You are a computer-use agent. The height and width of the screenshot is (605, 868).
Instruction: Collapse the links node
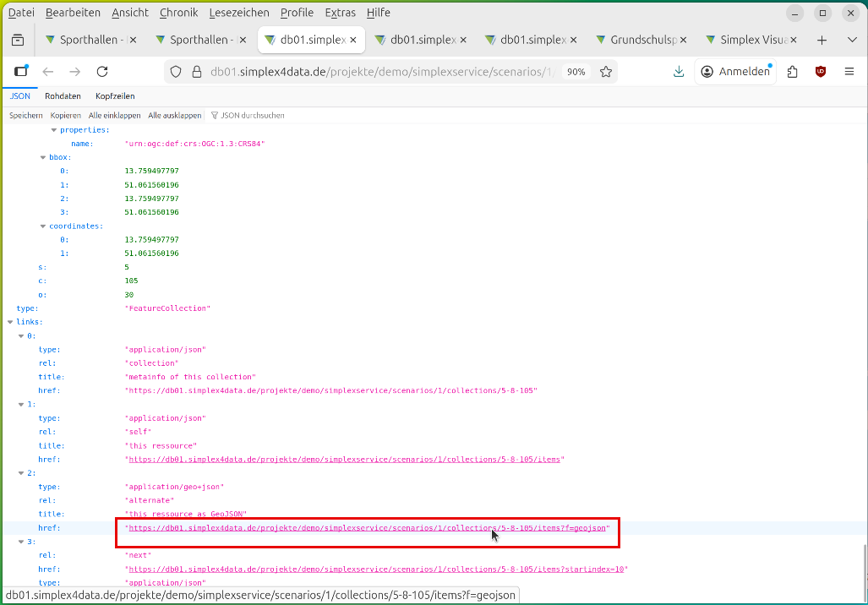point(10,322)
